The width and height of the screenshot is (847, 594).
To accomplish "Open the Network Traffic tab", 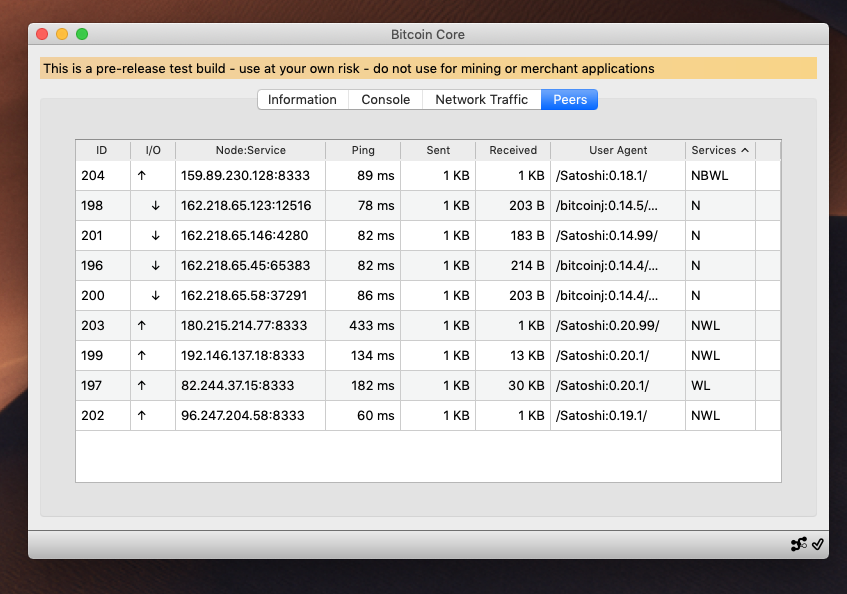I will (x=481, y=99).
